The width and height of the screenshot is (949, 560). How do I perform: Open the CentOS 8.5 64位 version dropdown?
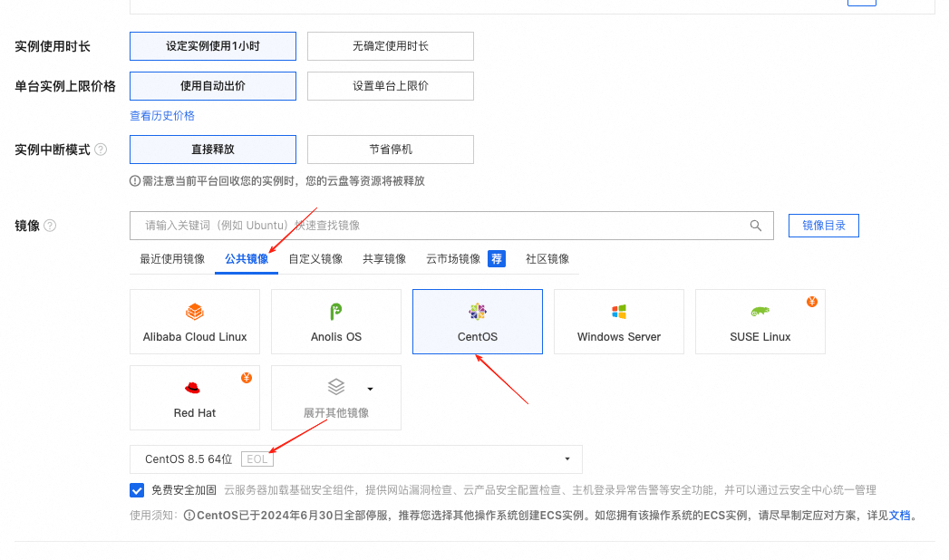click(x=356, y=459)
